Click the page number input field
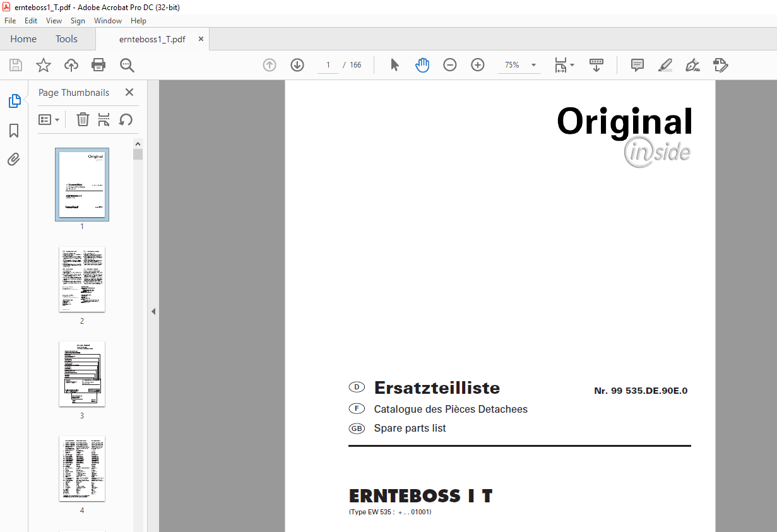This screenshot has width=777, height=532. click(x=328, y=65)
